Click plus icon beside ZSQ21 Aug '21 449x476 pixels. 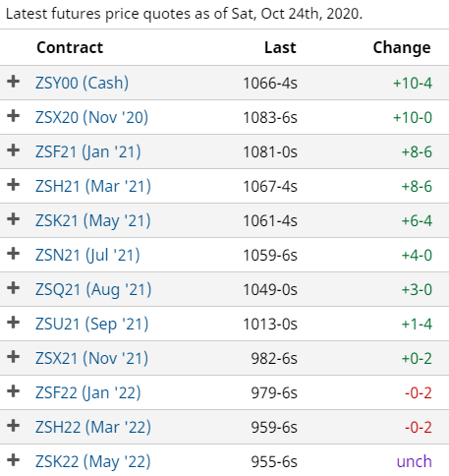(13, 288)
